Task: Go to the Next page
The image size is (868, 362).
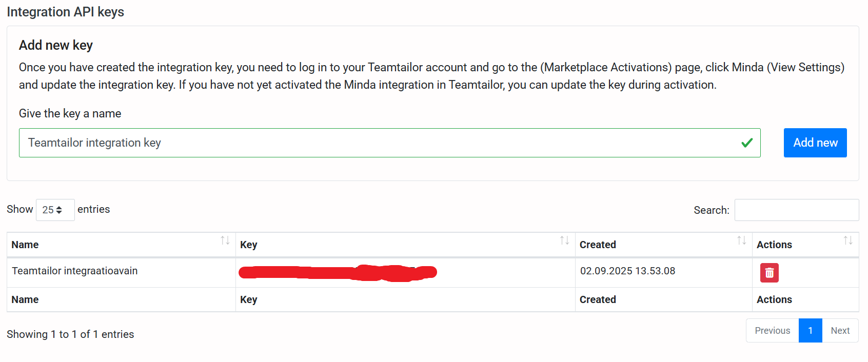Action: (840, 331)
